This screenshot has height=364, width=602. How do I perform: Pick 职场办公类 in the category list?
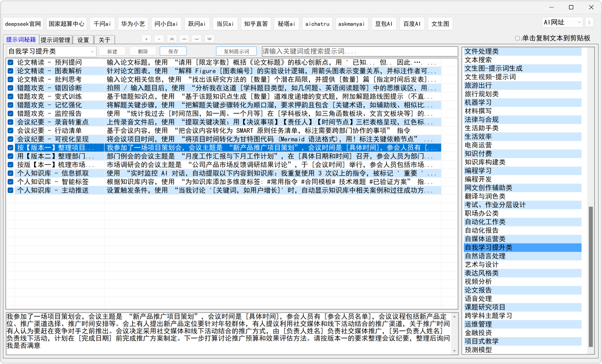tap(523, 213)
